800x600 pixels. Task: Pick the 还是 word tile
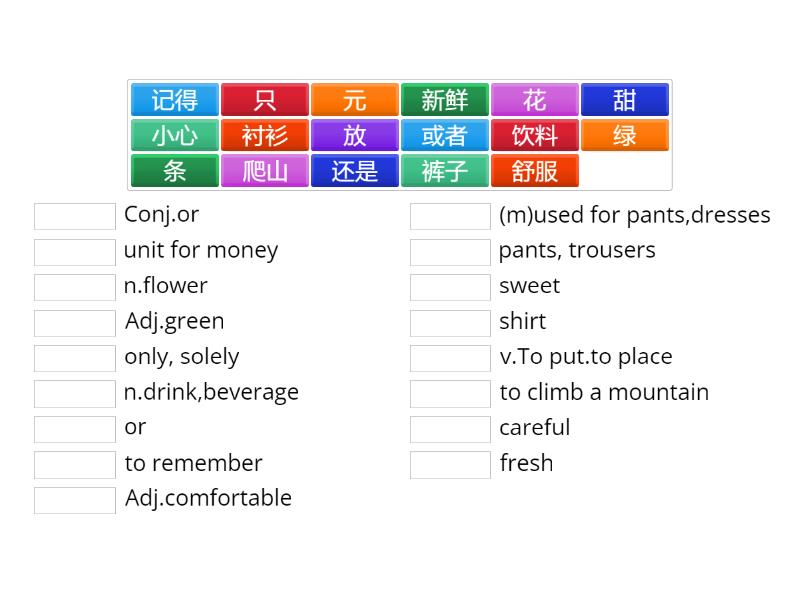(355, 171)
